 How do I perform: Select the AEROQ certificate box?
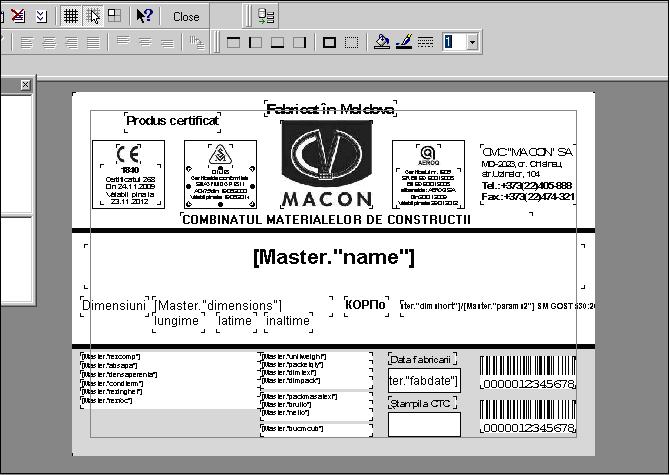tap(428, 174)
